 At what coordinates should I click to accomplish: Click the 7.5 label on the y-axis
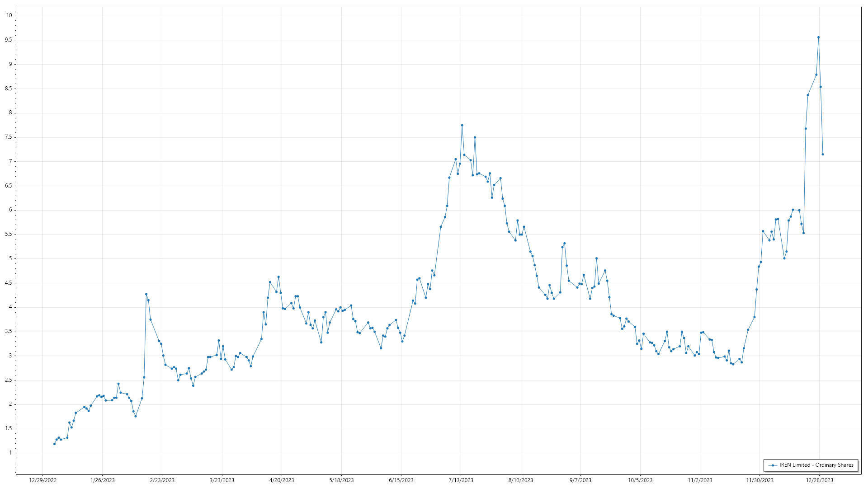[9, 137]
